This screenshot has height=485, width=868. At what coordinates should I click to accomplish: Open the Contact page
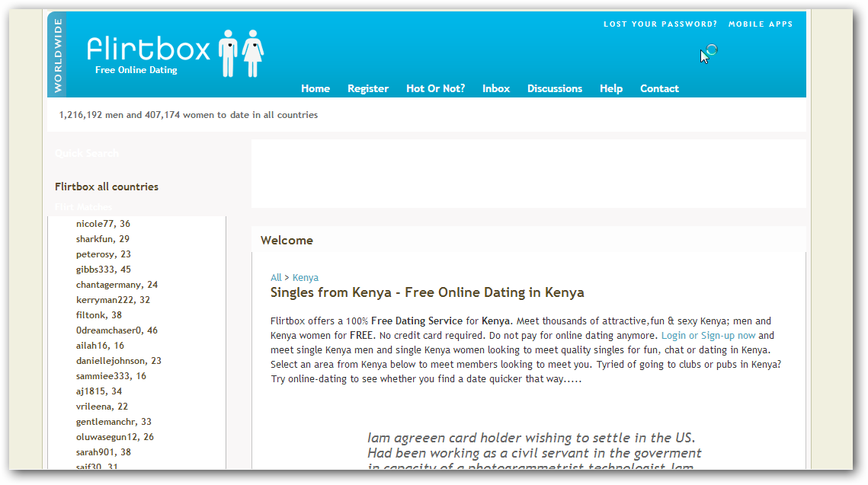[659, 88]
